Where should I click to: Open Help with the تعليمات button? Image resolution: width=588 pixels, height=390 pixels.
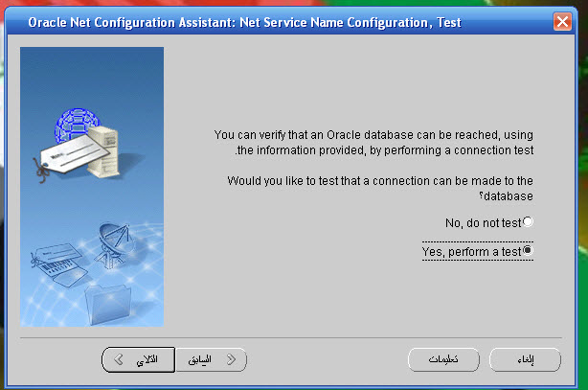tap(443, 359)
